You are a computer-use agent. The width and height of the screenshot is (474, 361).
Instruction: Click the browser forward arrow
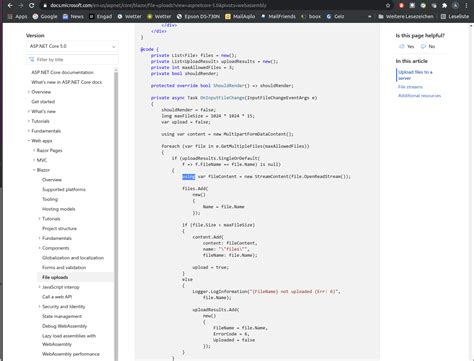21,5
